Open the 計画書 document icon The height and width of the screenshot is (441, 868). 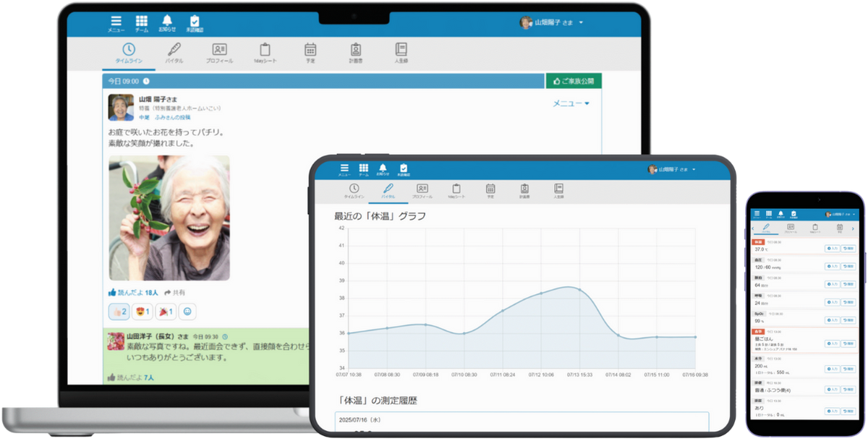(354, 51)
